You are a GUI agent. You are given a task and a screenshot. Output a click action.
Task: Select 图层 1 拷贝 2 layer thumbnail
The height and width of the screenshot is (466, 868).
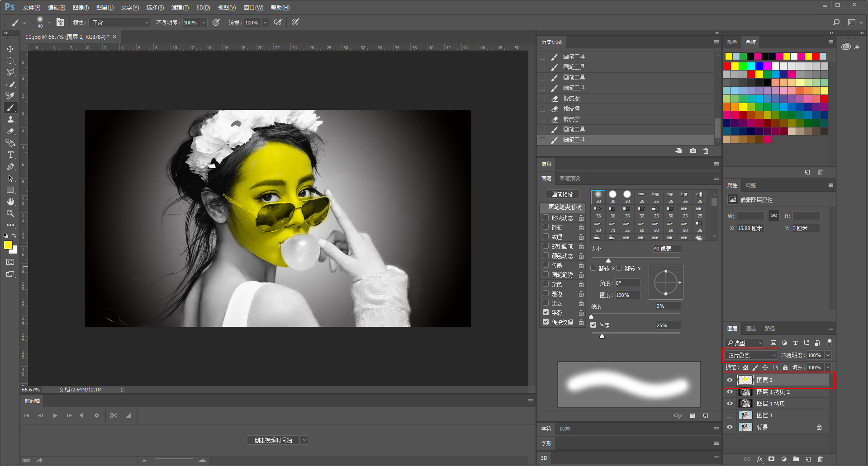[x=745, y=392]
